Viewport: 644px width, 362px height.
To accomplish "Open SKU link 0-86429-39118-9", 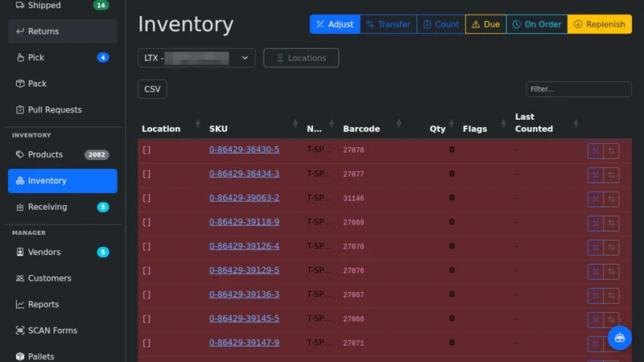I will [x=245, y=222].
